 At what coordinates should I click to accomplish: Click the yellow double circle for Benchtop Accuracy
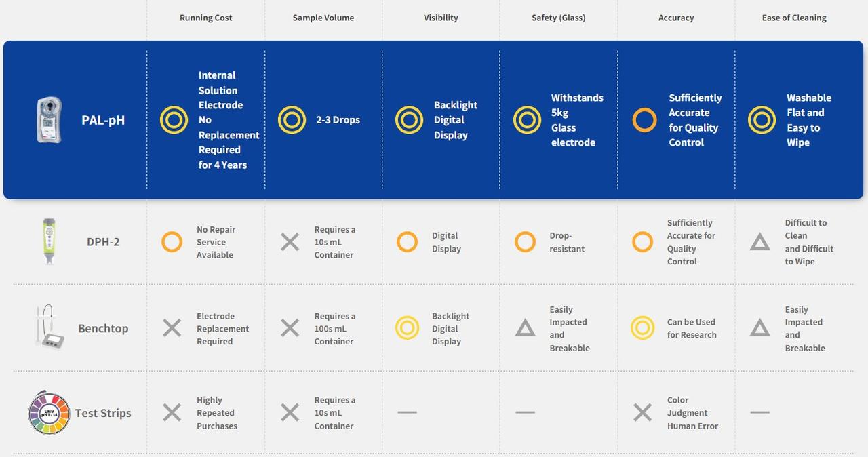(x=642, y=328)
